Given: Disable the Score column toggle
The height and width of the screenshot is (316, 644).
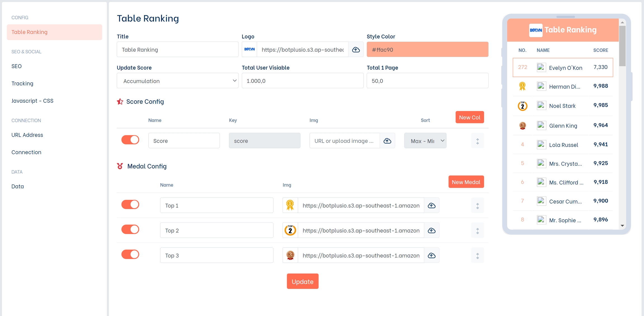Looking at the screenshot, I should coord(130,140).
